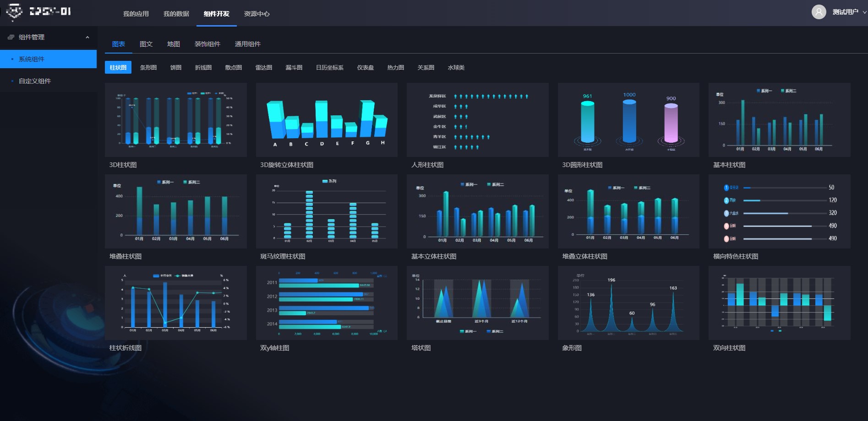
Task: Click the 塔状图 caption text
Action: coord(421,348)
